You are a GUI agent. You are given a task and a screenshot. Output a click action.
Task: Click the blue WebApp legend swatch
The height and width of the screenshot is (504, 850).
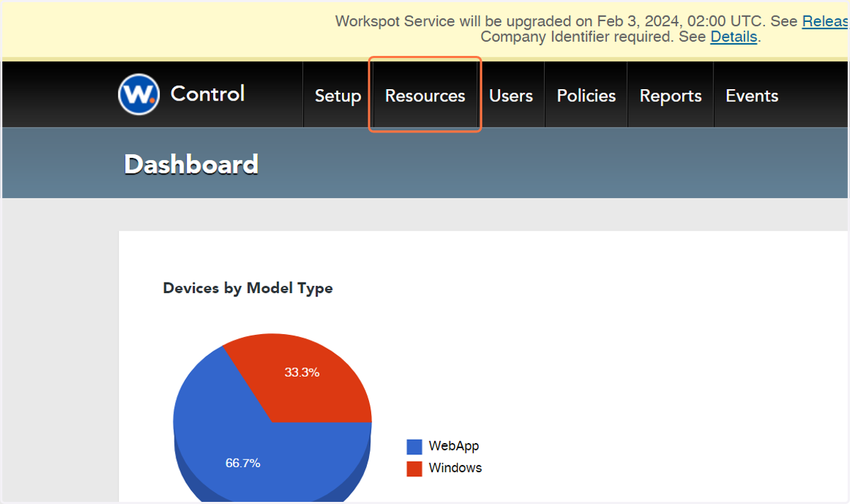414,447
